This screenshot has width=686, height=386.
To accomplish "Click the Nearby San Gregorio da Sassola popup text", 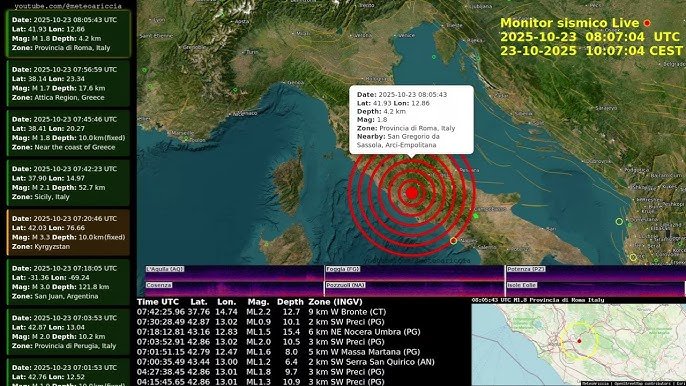I will pos(398,140).
